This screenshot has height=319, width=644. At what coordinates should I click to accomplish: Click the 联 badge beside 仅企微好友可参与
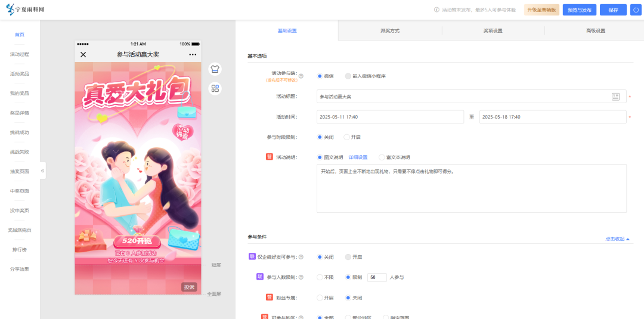click(252, 256)
